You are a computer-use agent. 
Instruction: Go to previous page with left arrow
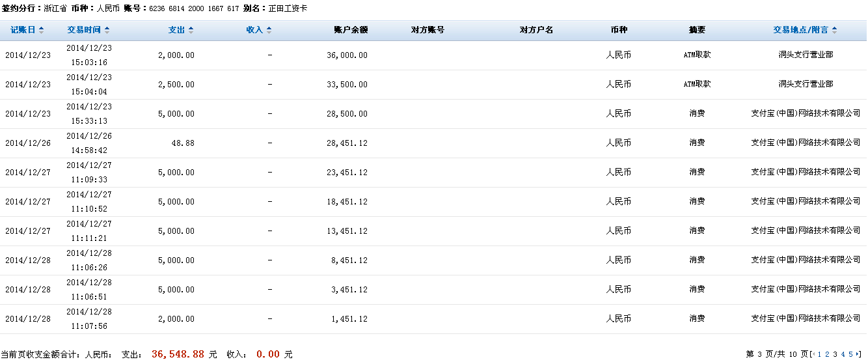(812, 354)
